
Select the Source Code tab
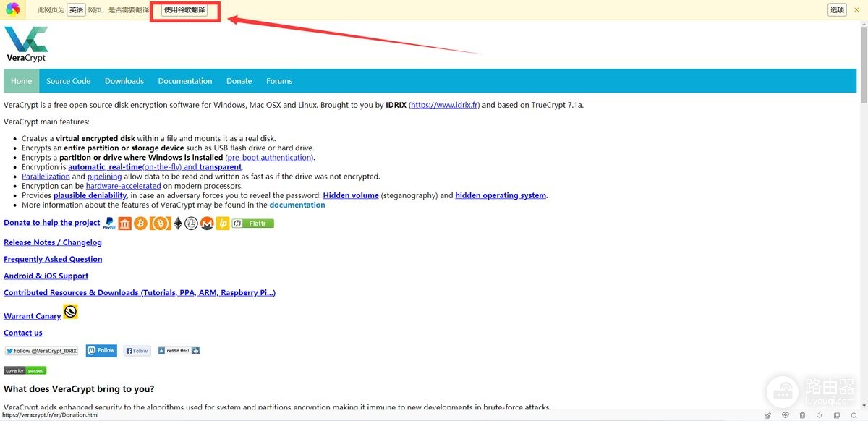tap(69, 81)
